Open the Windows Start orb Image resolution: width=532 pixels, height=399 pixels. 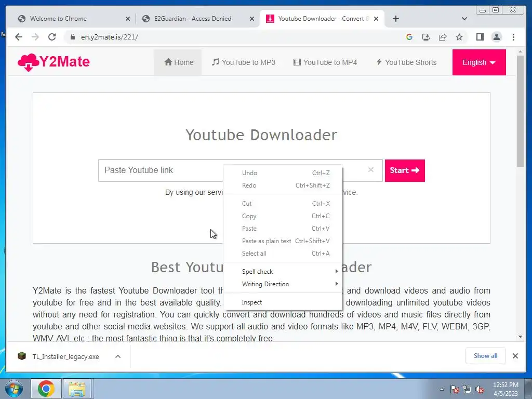click(x=14, y=389)
